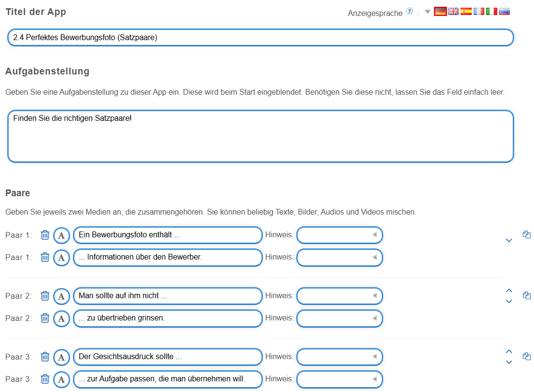Choose the Spanish flag language
The height and width of the screenshot is (392, 534).
pyautogui.click(x=466, y=12)
